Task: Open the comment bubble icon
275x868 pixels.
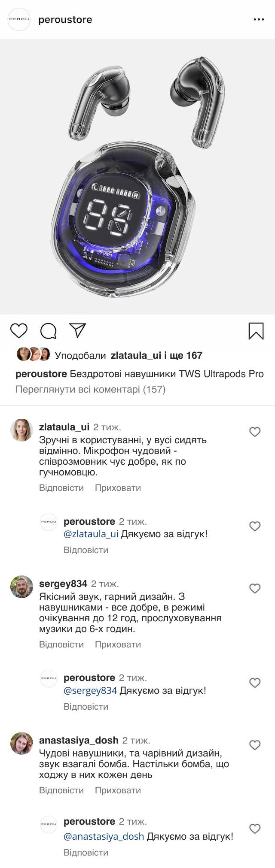Action: pyautogui.click(x=48, y=331)
